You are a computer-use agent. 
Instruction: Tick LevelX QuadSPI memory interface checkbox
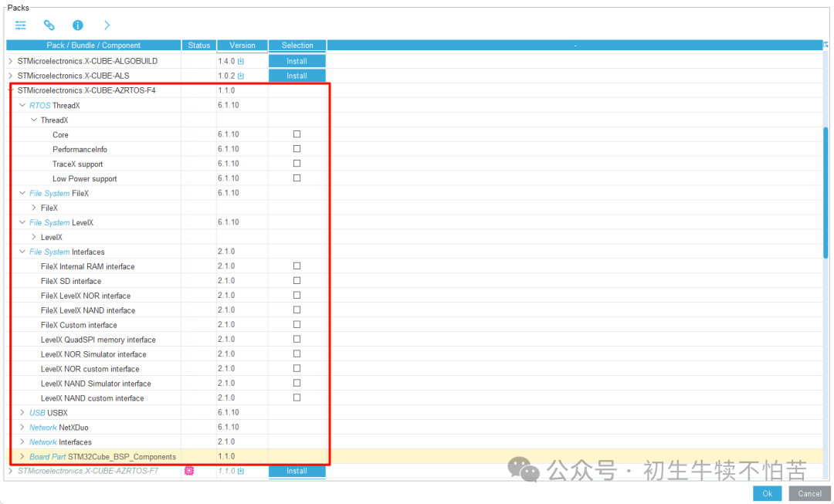click(297, 339)
